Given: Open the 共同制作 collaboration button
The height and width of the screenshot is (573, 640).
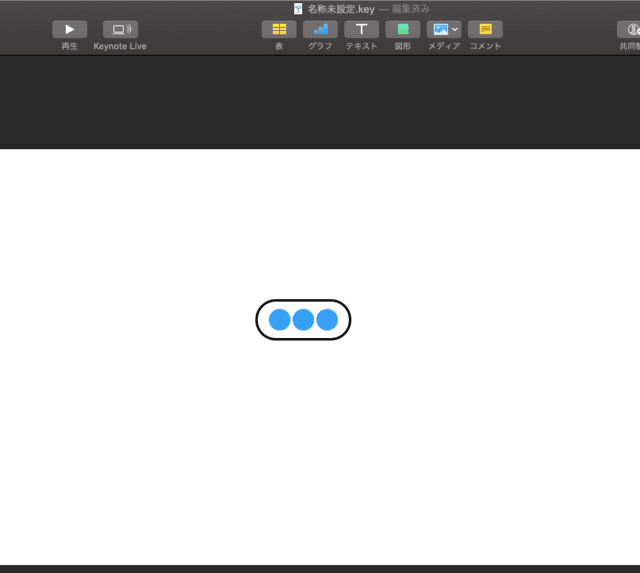Looking at the screenshot, I should pos(629,30).
